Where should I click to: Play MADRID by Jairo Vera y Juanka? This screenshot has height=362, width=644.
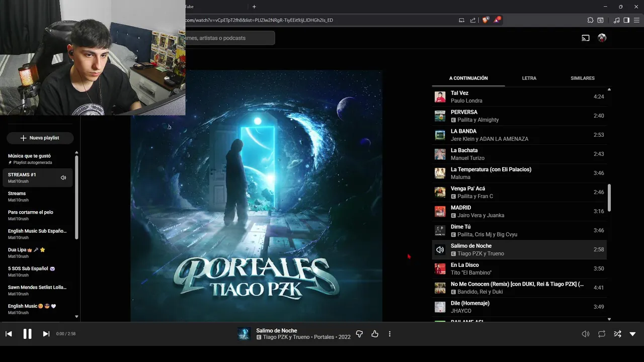tap(519, 211)
